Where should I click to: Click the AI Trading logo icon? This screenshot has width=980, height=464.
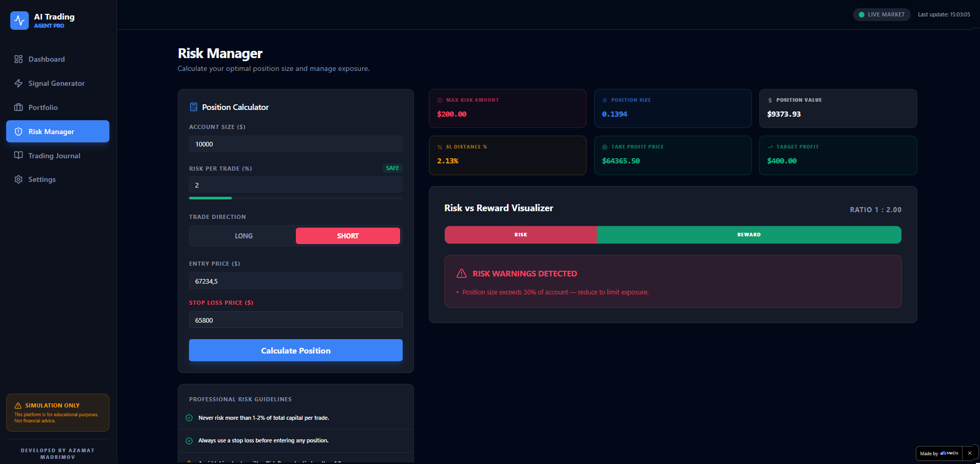coord(20,21)
